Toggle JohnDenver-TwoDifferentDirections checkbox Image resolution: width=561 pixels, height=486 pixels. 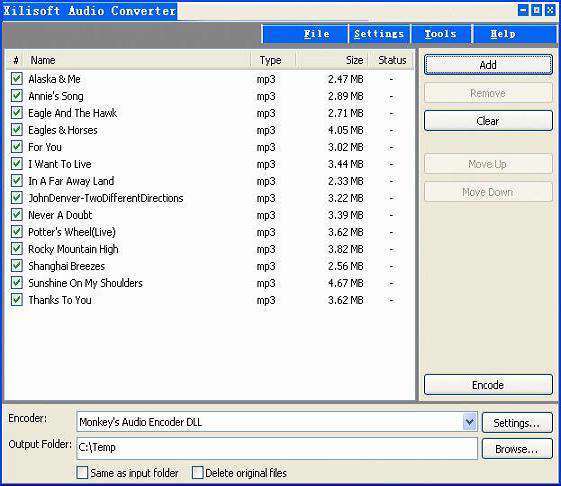pyautogui.click(x=17, y=198)
